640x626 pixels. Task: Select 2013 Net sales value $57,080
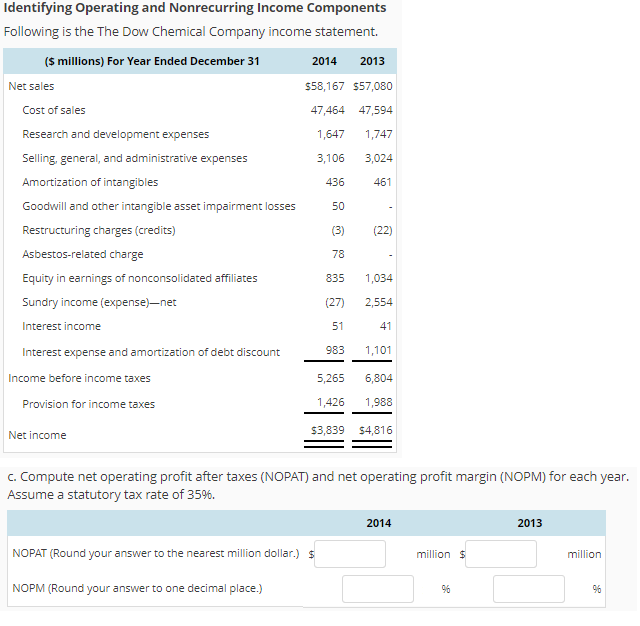(x=373, y=86)
